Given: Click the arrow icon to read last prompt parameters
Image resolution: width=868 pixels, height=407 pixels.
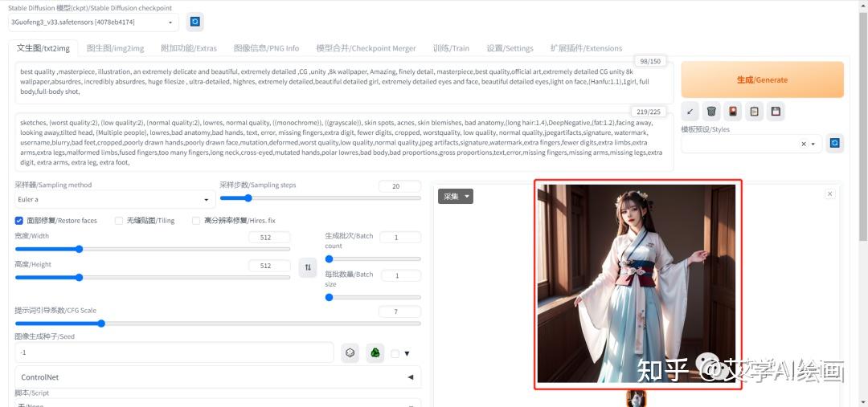Looking at the screenshot, I should pos(690,111).
